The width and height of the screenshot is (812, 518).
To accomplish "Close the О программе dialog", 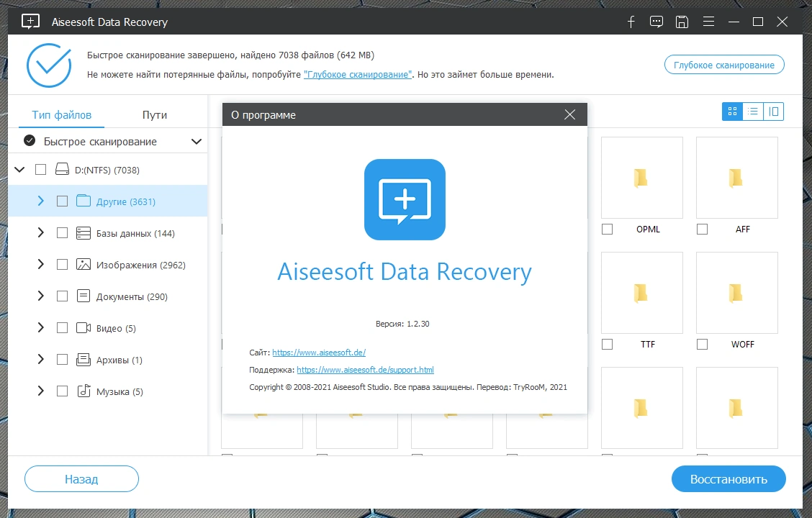I will (x=569, y=114).
